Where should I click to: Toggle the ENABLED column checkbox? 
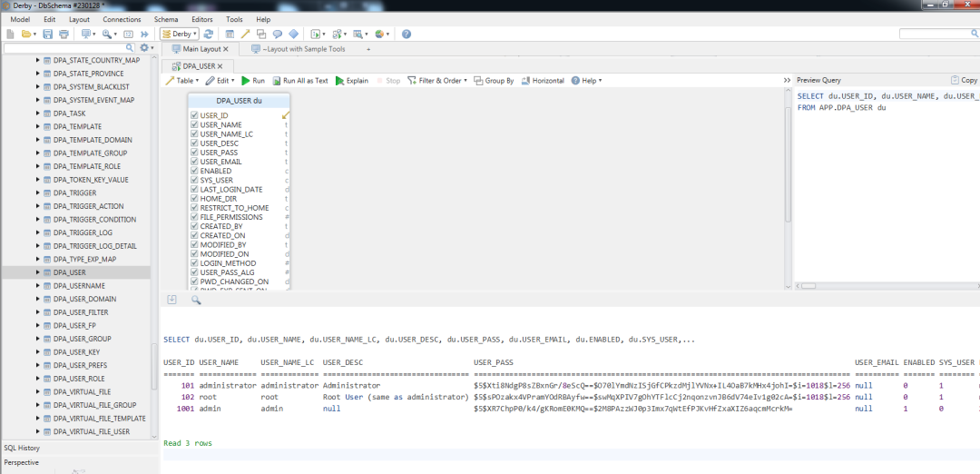pyautogui.click(x=194, y=171)
